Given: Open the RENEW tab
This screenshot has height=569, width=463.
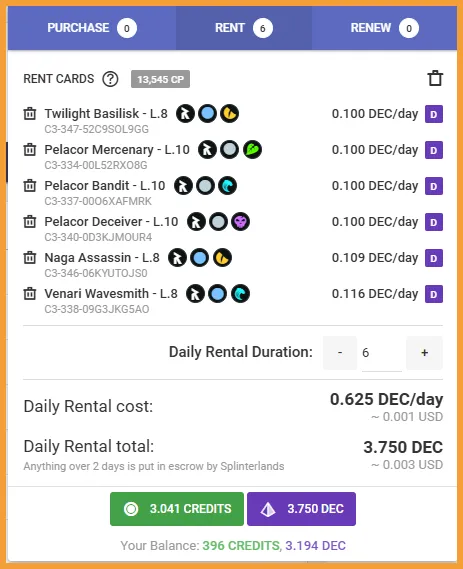Looking at the screenshot, I should (384, 28).
